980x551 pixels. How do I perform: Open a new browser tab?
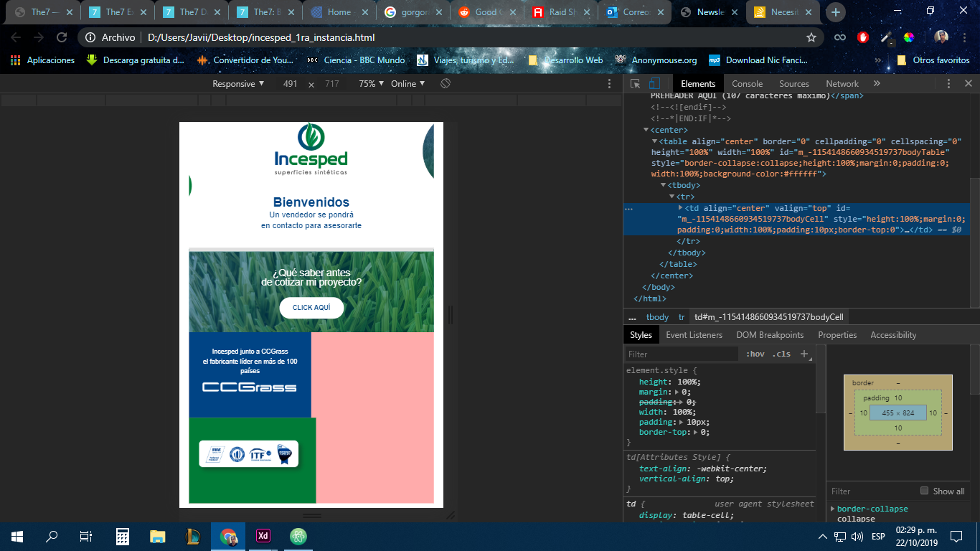click(836, 12)
